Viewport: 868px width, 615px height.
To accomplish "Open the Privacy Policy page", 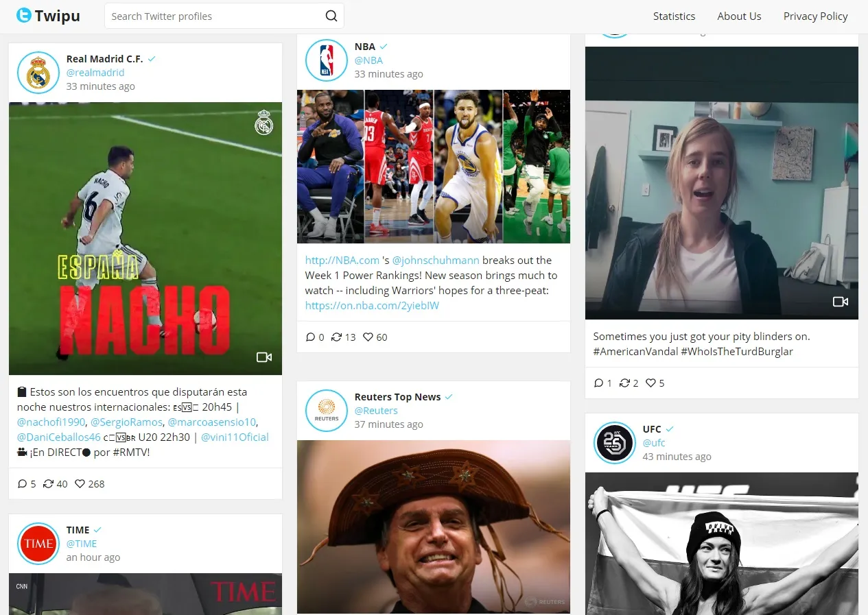I will pos(815,16).
